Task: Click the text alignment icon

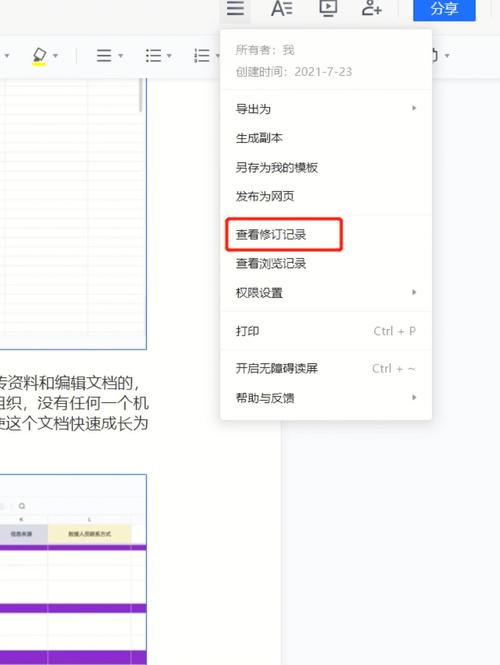Action: pyautogui.click(x=104, y=56)
